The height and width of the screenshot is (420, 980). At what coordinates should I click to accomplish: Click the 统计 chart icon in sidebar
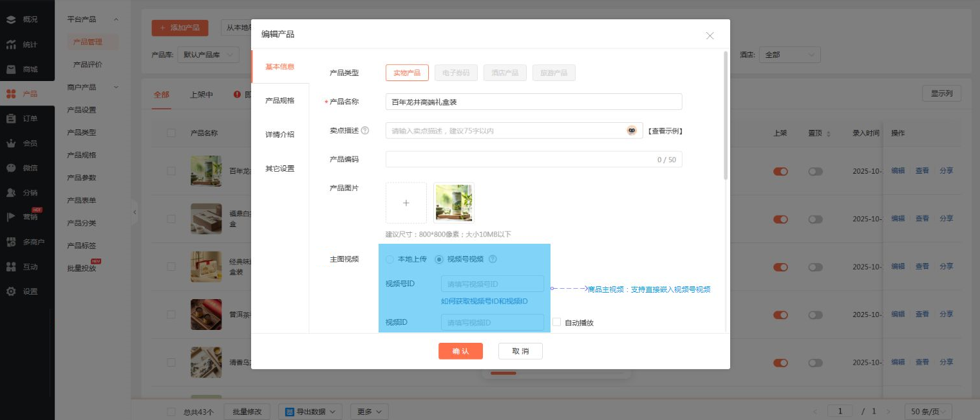coord(11,44)
